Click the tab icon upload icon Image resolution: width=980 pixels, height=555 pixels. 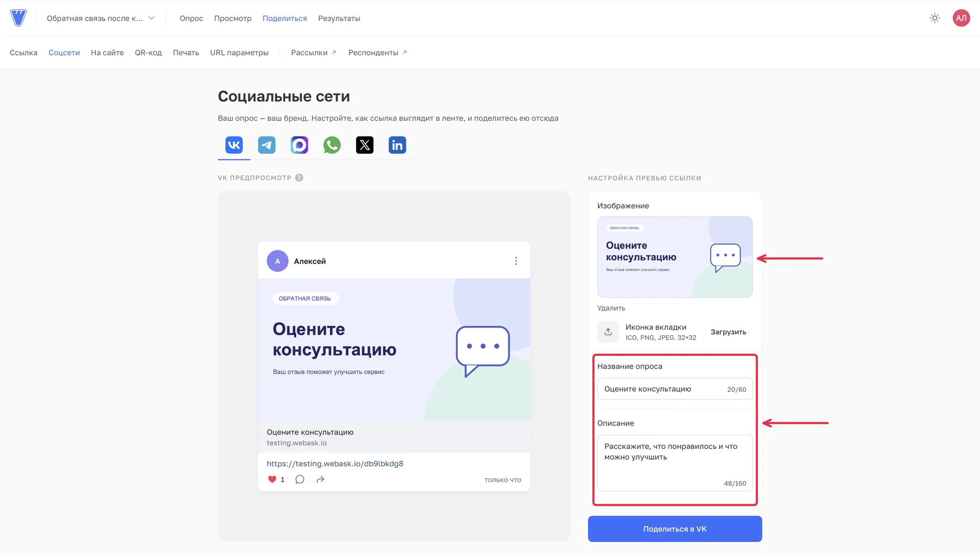pos(608,332)
